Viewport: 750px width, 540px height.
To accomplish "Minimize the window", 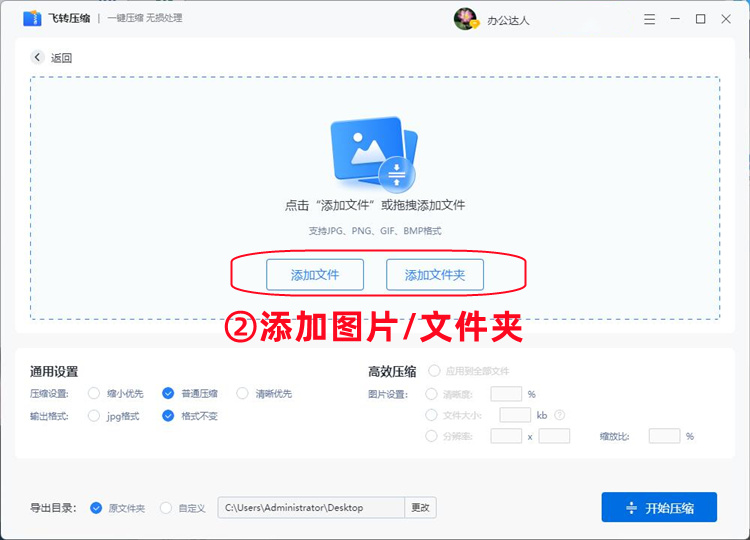I will click(x=675, y=19).
